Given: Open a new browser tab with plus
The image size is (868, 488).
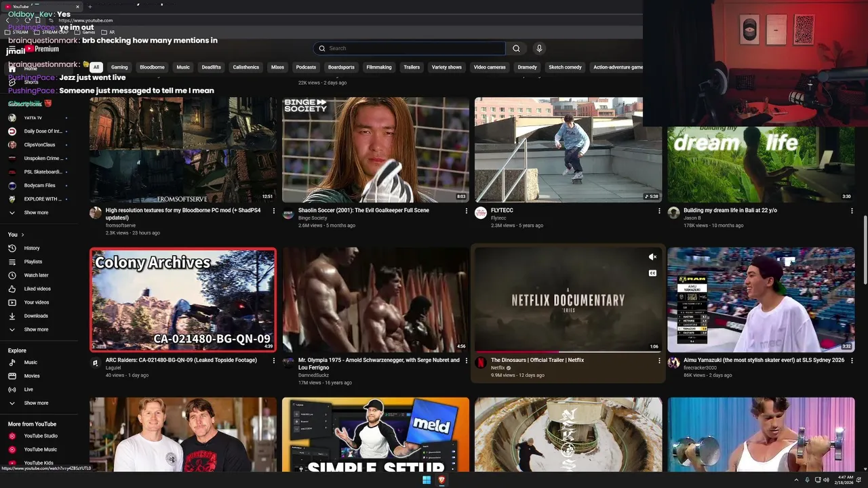Looking at the screenshot, I should (90, 7).
